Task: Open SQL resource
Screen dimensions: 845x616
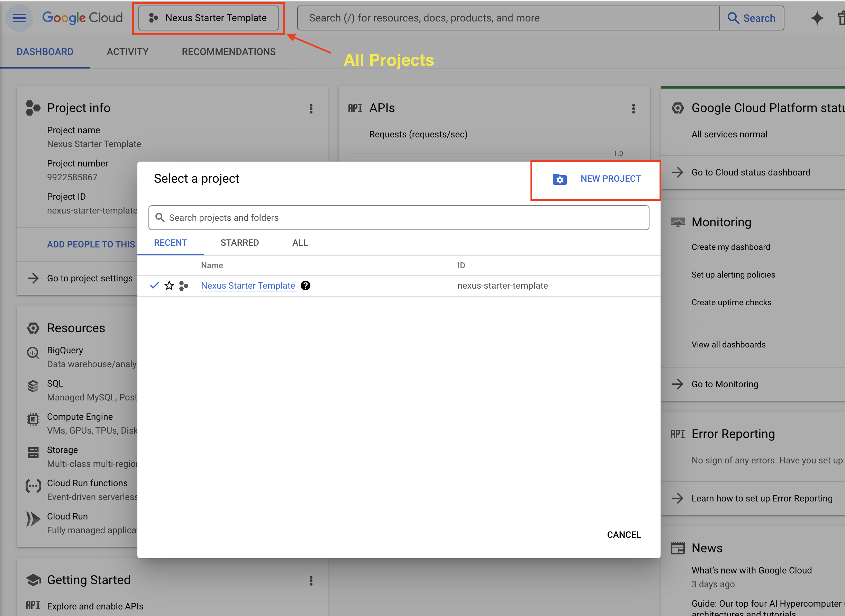Action: pyautogui.click(x=55, y=384)
